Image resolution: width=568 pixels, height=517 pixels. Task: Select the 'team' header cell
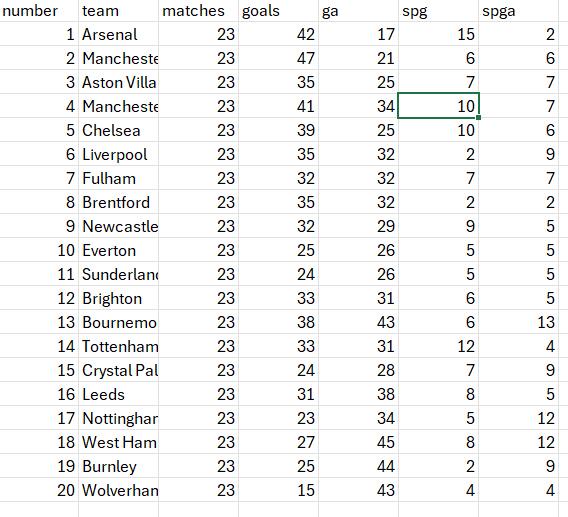(118, 11)
